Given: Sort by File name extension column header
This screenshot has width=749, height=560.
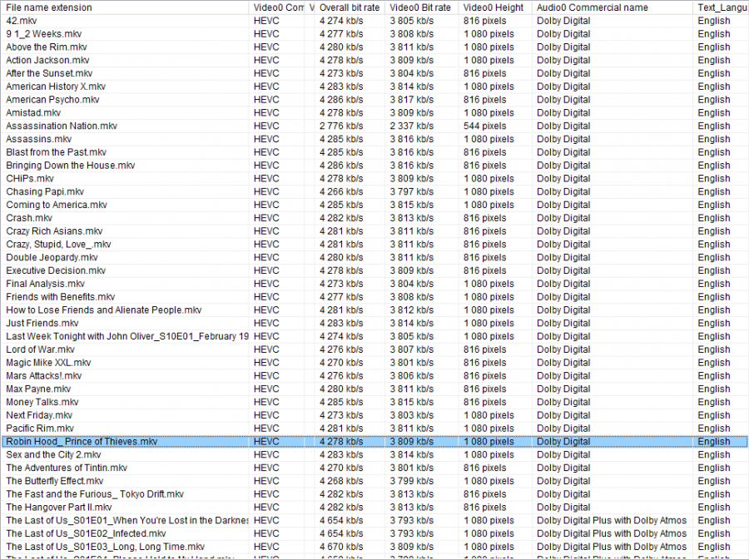Looking at the screenshot, I should tap(125, 7).
